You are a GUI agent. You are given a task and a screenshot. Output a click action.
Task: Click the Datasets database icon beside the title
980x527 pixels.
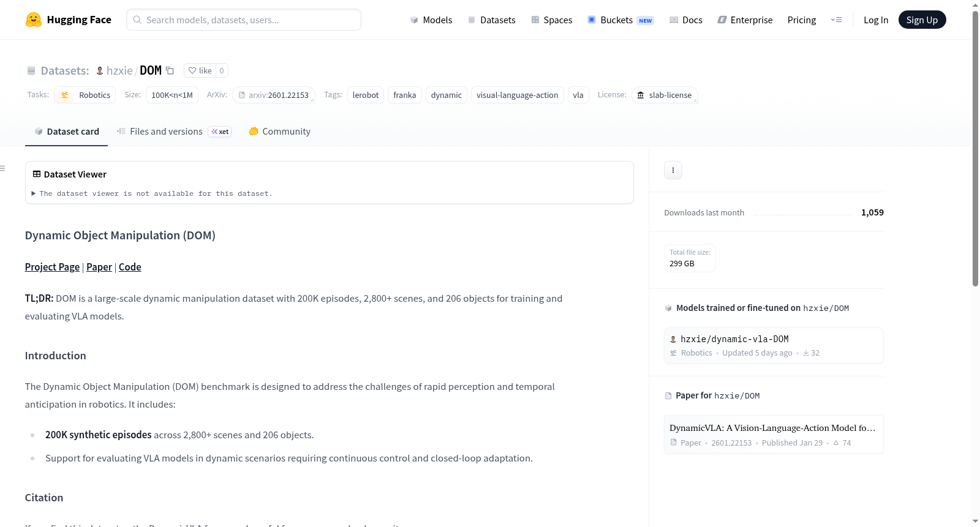click(x=31, y=71)
